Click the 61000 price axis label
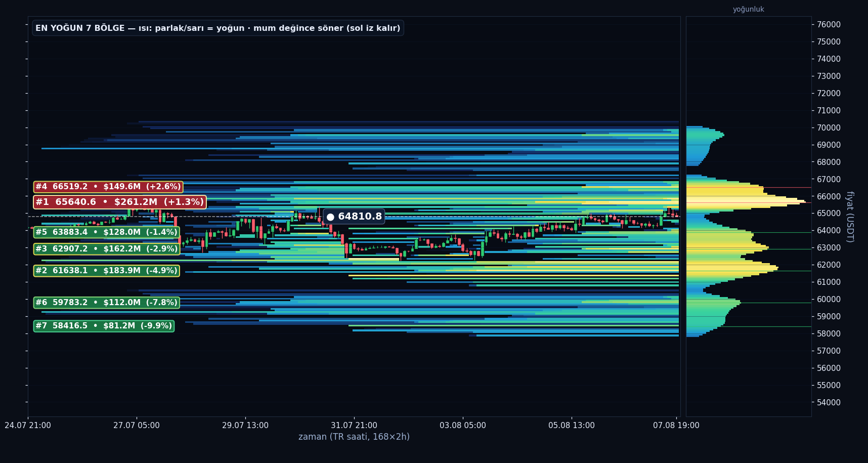 click(829, 282)
